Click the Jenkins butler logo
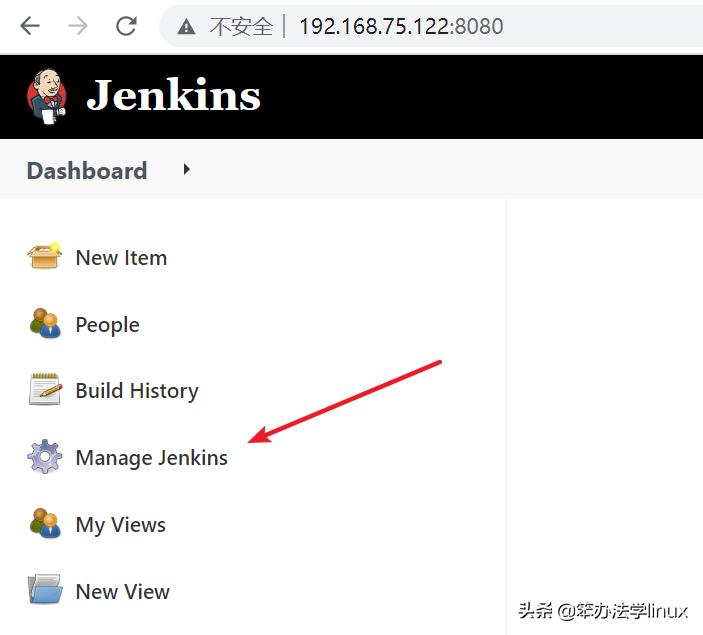 click(x=47, y=96)
